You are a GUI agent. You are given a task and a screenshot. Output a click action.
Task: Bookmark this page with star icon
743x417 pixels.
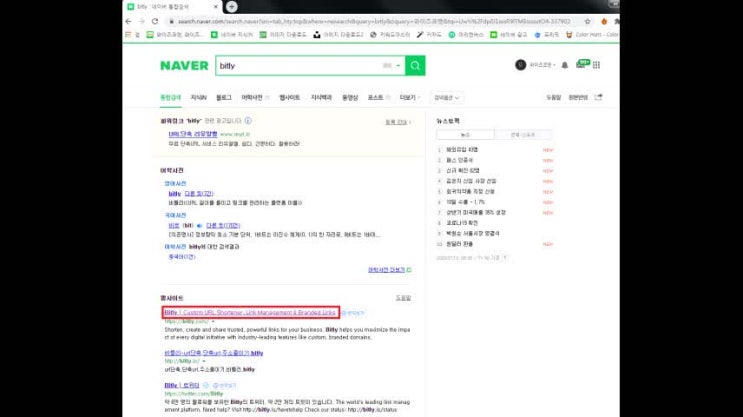(588, 21)
